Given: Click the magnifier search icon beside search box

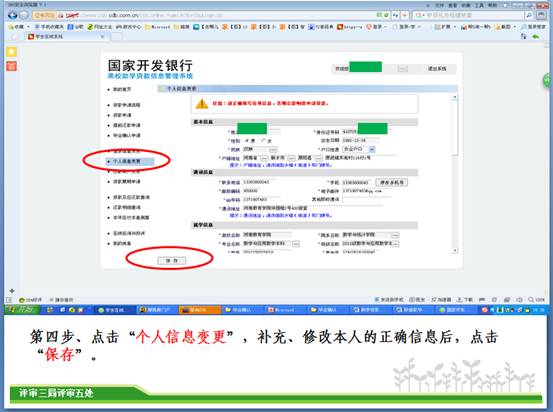Looking at the screenshot, I should click(529, 15).
